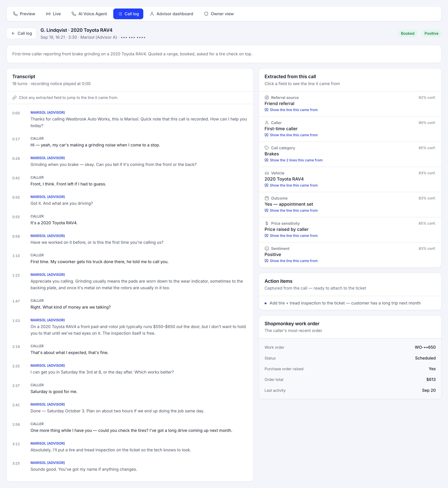Click the Call category tag icon
The height and width of the screenshot is (488, 448).
tap(267, 148)
